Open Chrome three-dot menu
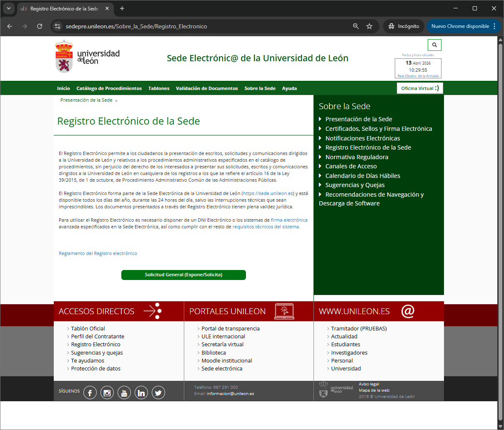Viewport: 504px width, 430px height. pyautogui.click(x=494, y=26)
